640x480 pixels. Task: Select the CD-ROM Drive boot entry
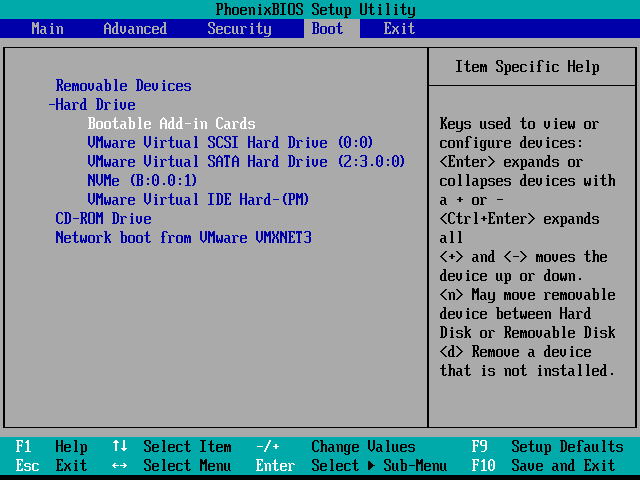coord(103,219)
